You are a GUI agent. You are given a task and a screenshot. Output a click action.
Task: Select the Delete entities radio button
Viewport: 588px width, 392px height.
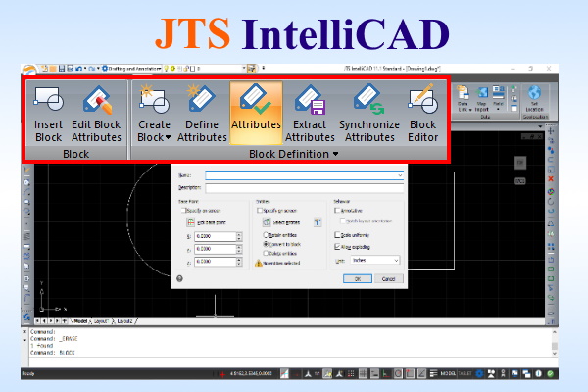(x=266, y=253)
